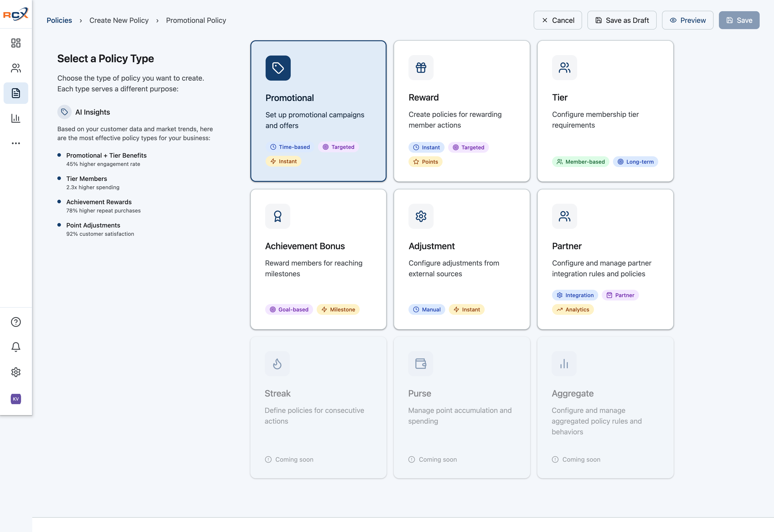This screenshot has width=774, height=532.
Task: Choose the Achievement Bonus policy type
Action: [318, 259]
